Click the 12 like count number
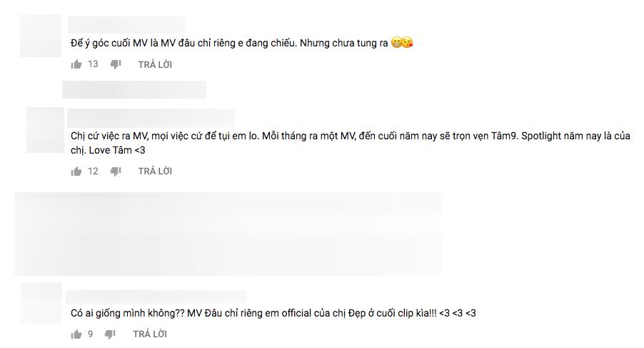The image size is (644, 348). (94, 171)
